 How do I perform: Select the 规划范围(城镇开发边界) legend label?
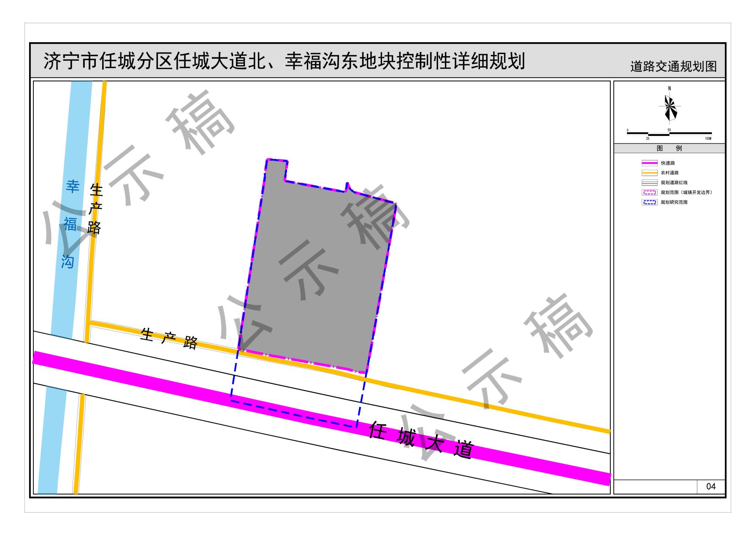[x=687, y=193]
